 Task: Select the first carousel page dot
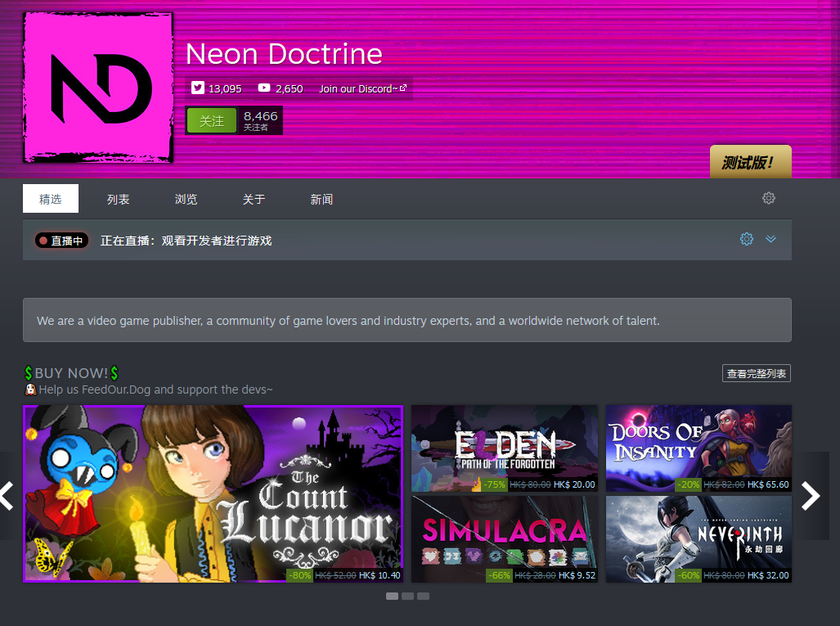[x=392, y=596]
